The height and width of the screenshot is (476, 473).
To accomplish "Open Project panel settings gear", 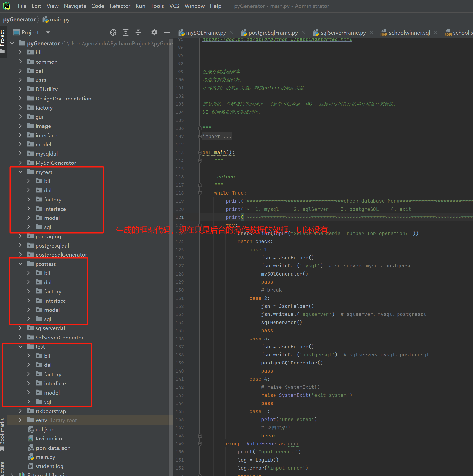I will coord(154,33).
